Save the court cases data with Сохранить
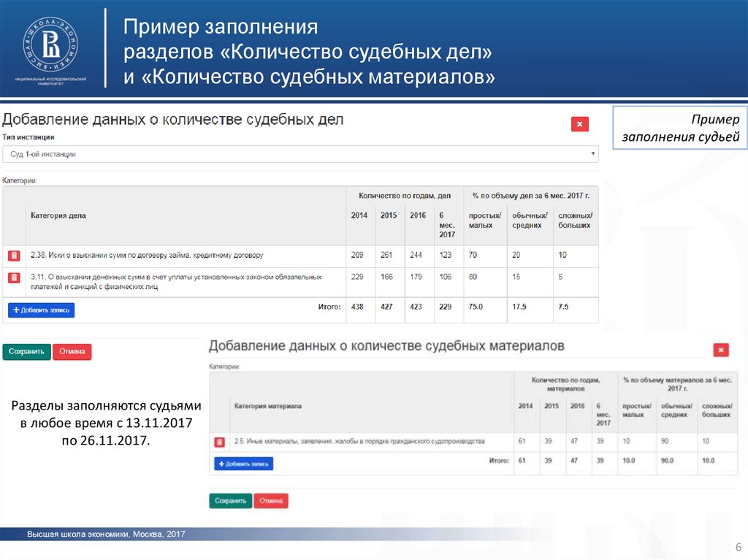The width and height of the screenshot is (748, 560). coord(26,352)
